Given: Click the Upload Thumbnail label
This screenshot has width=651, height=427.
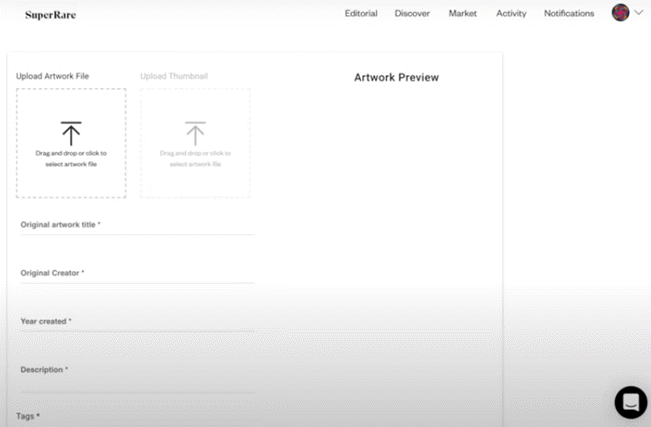Looking at the screenshot, I should tap(174, 76).
